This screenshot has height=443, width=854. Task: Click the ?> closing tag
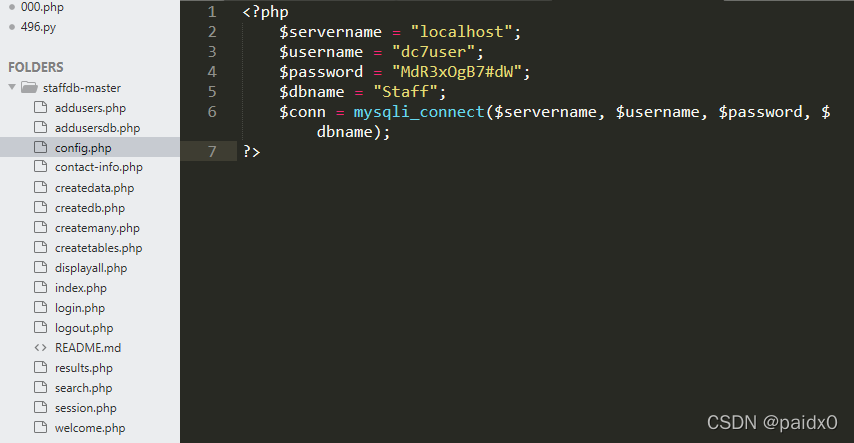pos(251,151)
